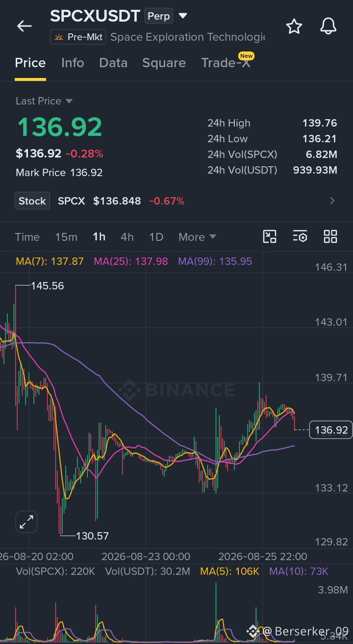Tap the 24h High value 139.76
The height and width of the screenshot is (644, 353).
pyautogui.click(x=320, y=123)
